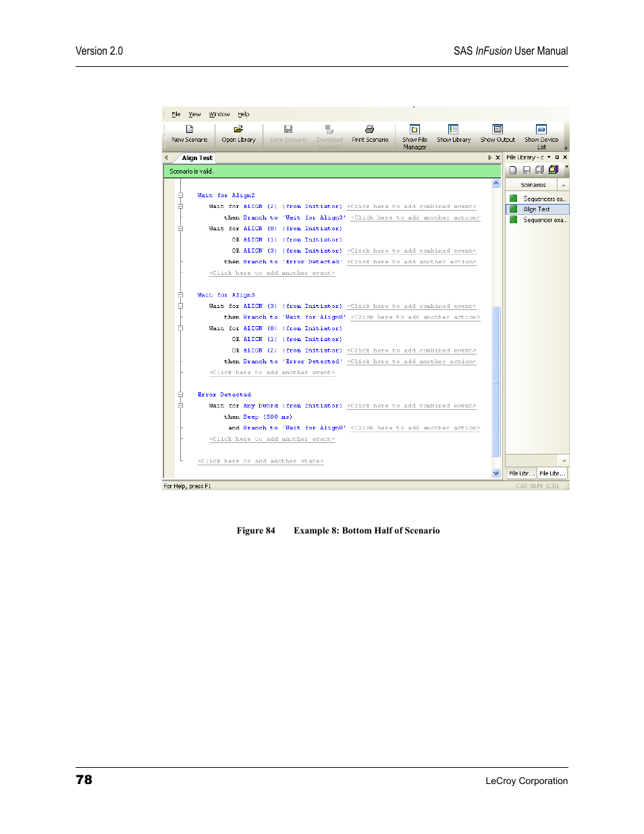Close the Align Test document tab
The height and width of the screenshot is (834, 644).
[498, 157]
